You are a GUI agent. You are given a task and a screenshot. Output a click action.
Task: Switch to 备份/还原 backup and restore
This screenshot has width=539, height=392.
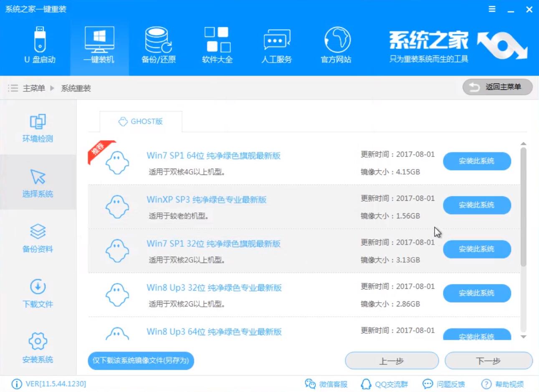(158, 44)
